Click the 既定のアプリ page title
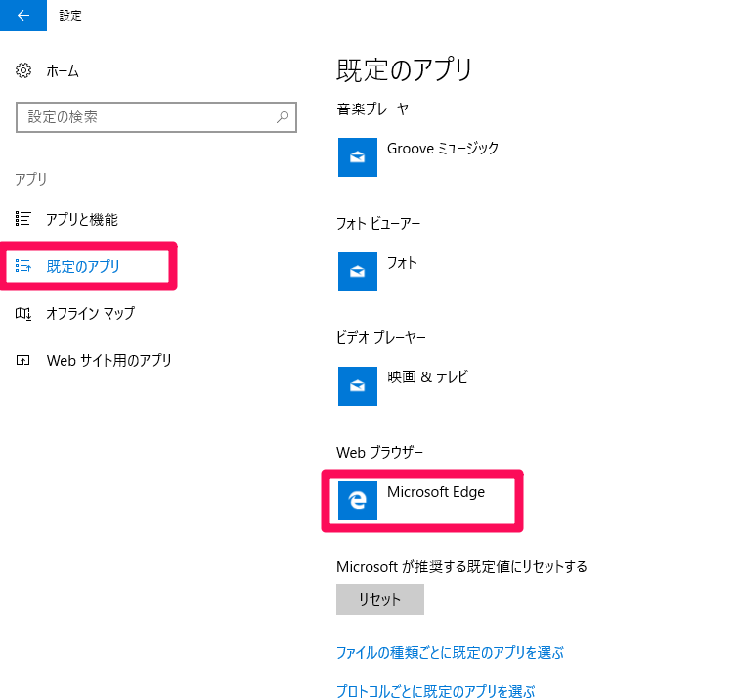 point(404,69)
